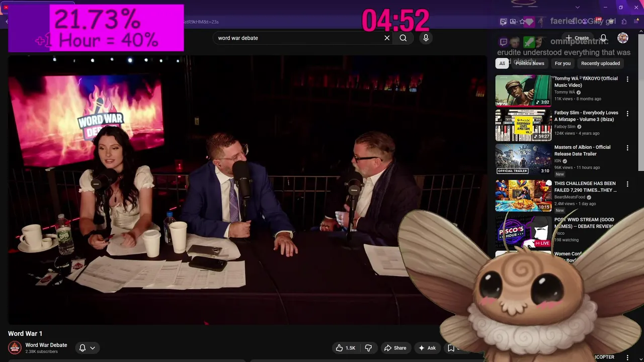Click the Word War Debate channel name

pyautogui.click(x=46, y=345)
